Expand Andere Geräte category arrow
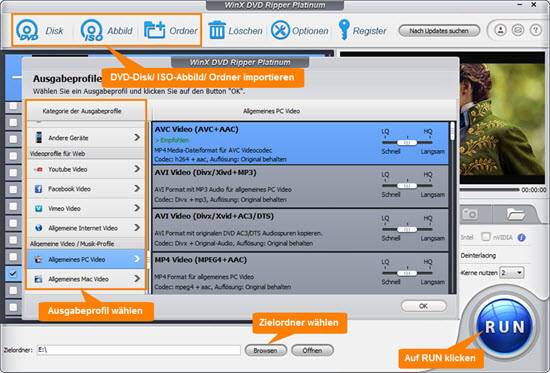This screenshot has height=373, width=550. [x=137, y=137]
